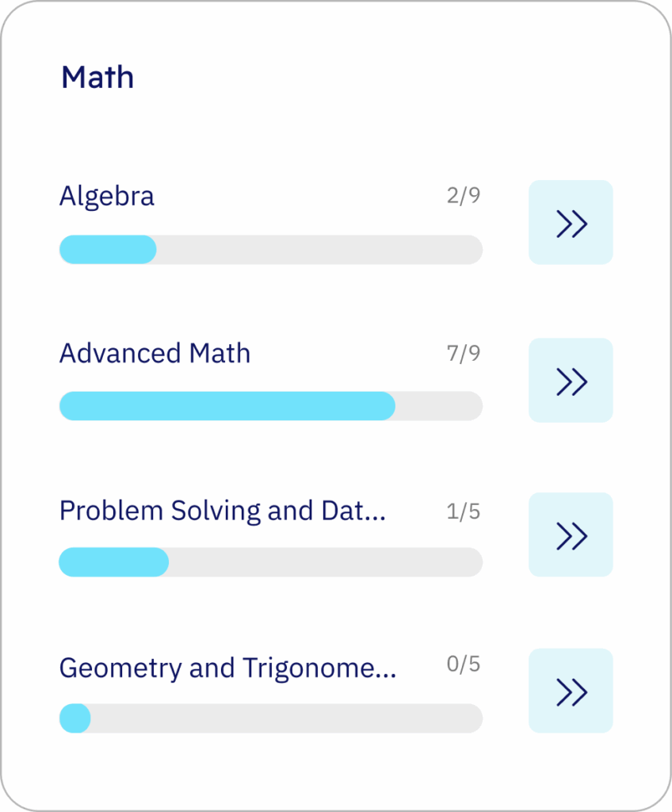Click double-chevron next to Problem Solving
Viewport: 672px width, 812px height.
point(571,534)
